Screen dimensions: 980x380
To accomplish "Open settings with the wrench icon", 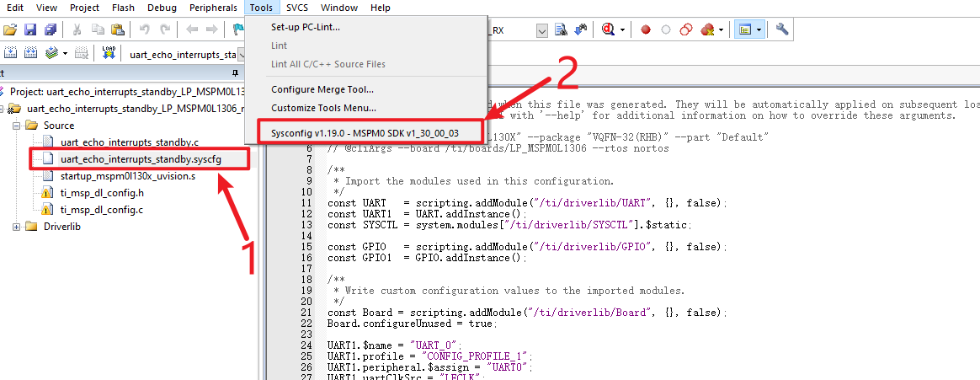I will (x=782, y=29).
